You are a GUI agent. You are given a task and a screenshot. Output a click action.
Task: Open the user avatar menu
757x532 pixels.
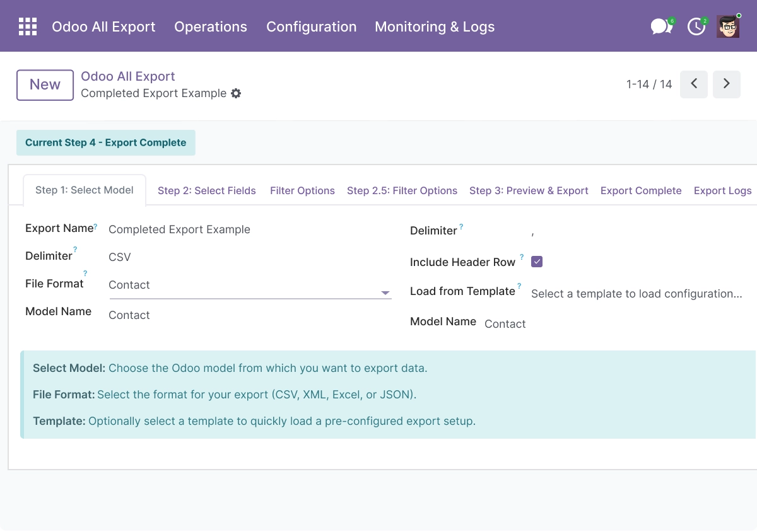click(x=728, y=26)
